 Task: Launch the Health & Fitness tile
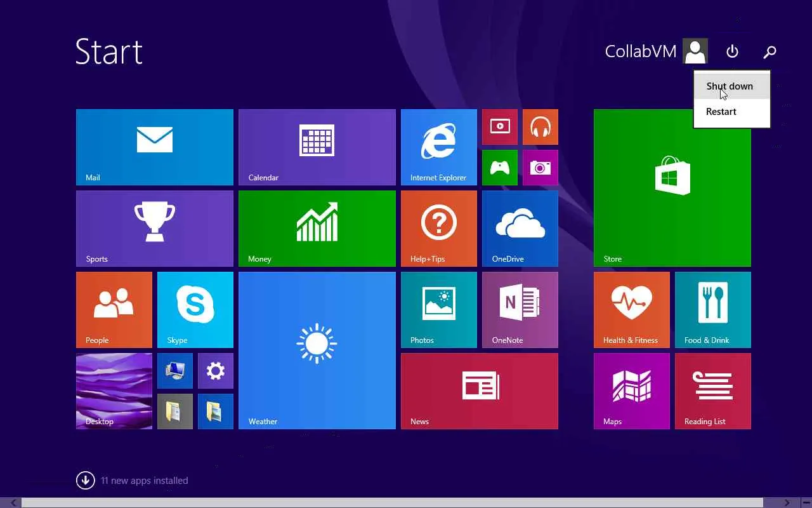(632, 310)
